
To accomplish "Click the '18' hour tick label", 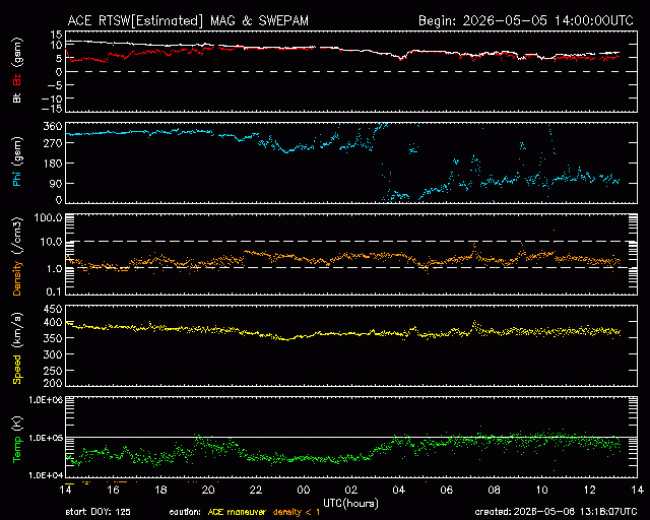I will 160,490.
